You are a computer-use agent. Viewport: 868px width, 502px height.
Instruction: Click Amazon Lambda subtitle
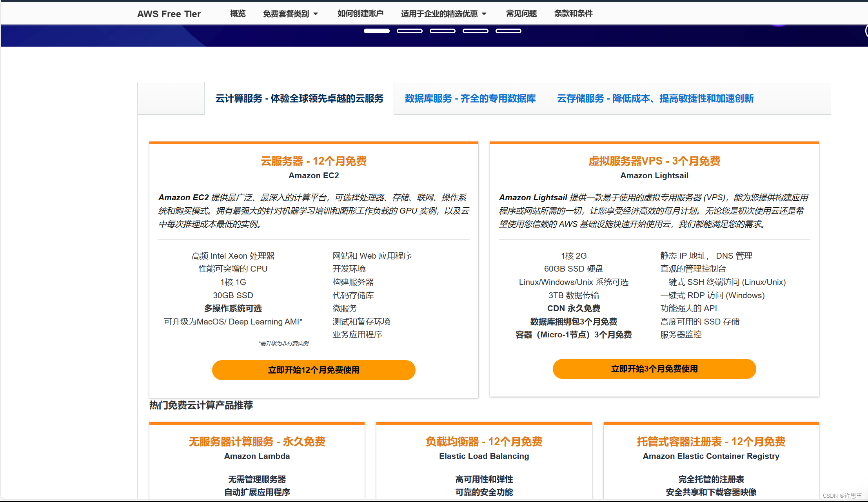pyautogui.click(x=257, y=456)
